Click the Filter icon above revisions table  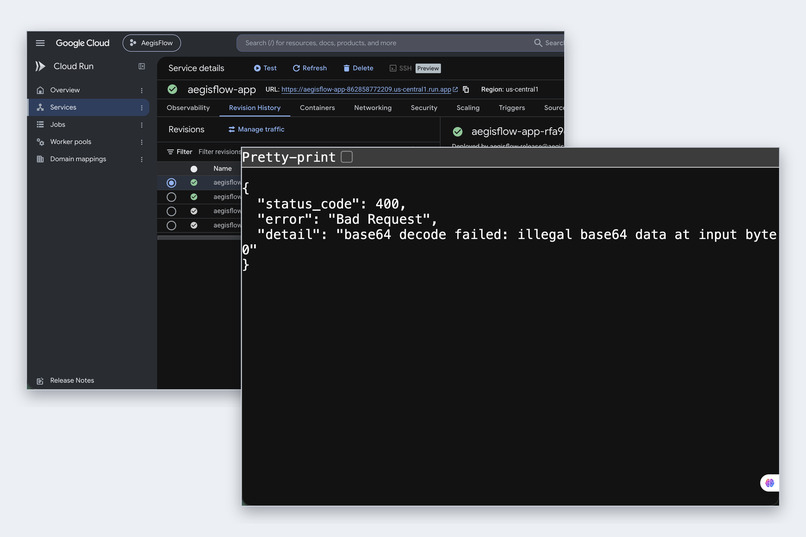pyautogui.click(x=170, y=152)
